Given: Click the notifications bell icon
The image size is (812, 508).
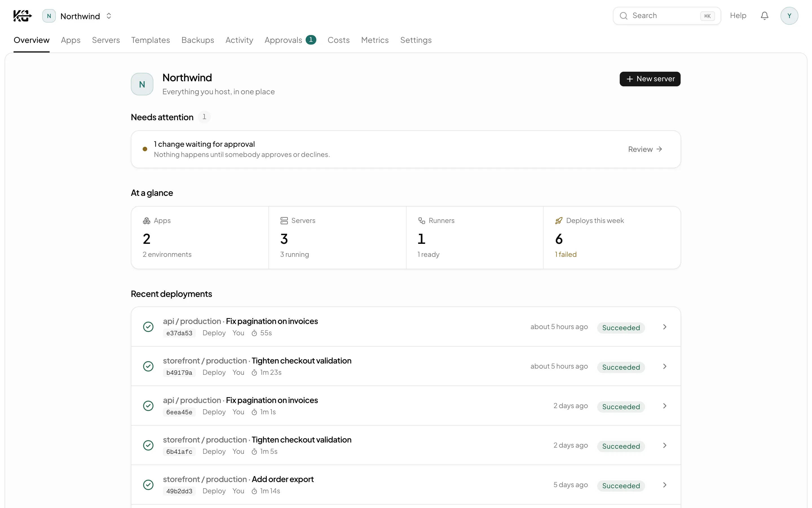Looking at the screenshot, I should [764, 16].
